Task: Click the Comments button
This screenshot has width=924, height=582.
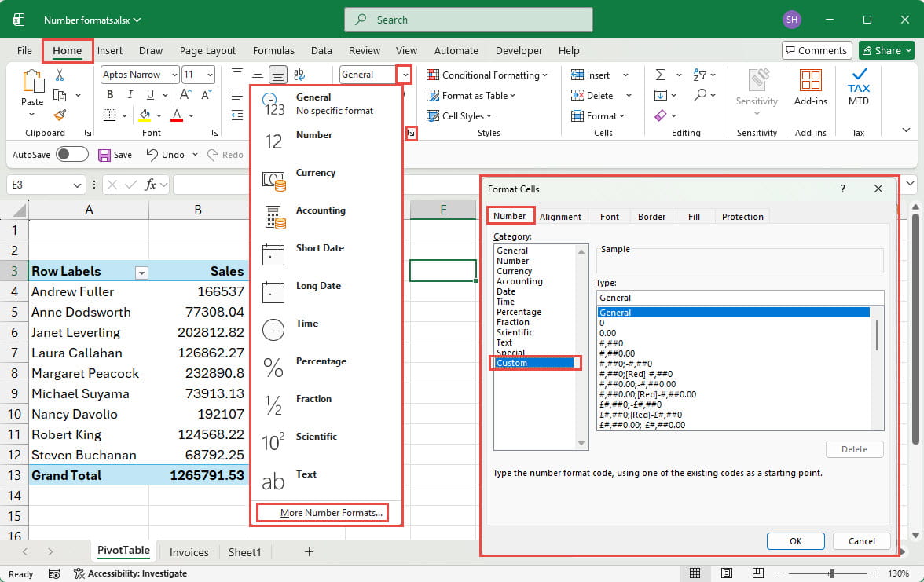Action: (x=816, y=50)
